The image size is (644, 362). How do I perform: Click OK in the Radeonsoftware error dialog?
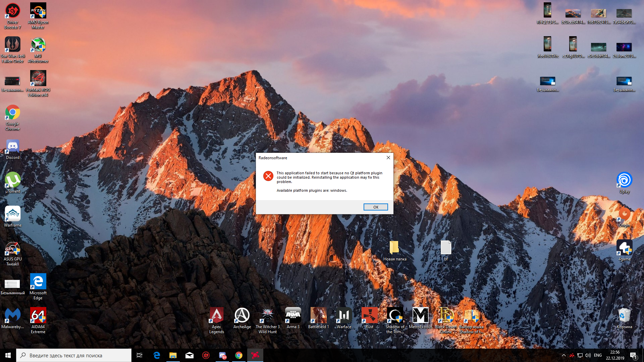375,207
